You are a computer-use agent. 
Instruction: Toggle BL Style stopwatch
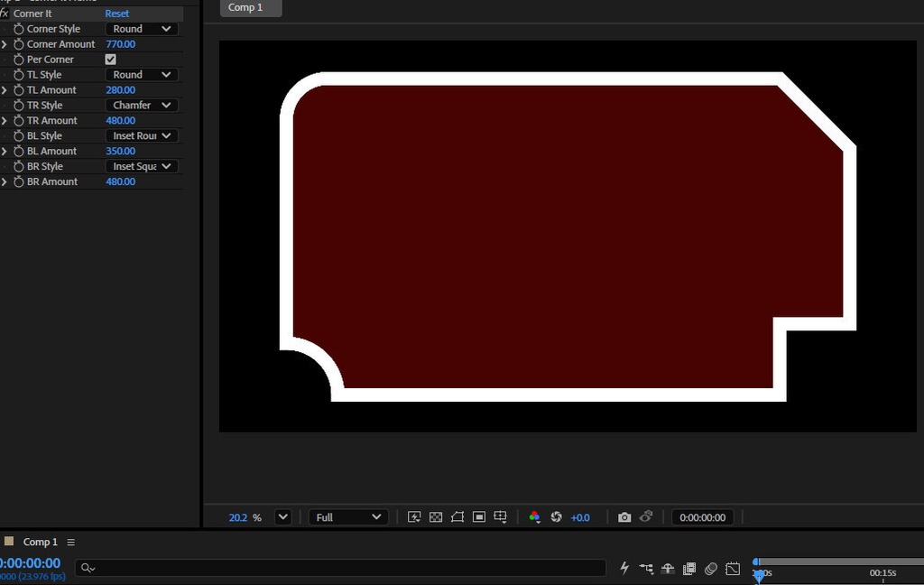pyautogui.click(x=19, y=136)
